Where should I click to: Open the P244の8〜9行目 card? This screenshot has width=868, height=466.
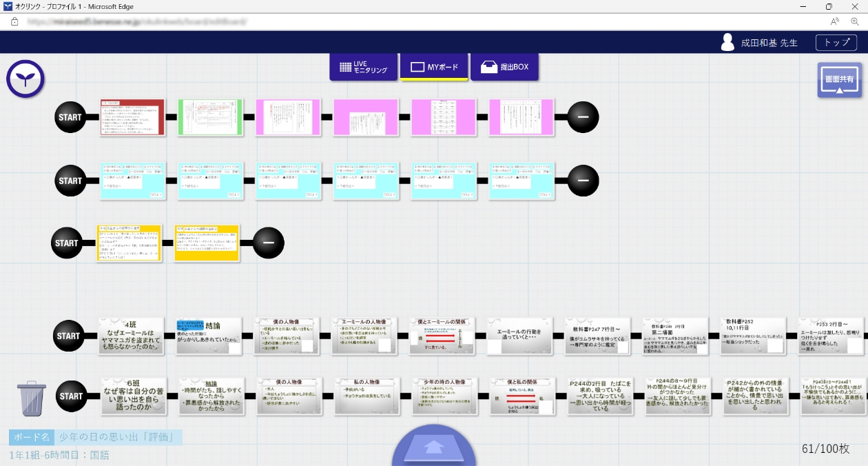(679, 396)
